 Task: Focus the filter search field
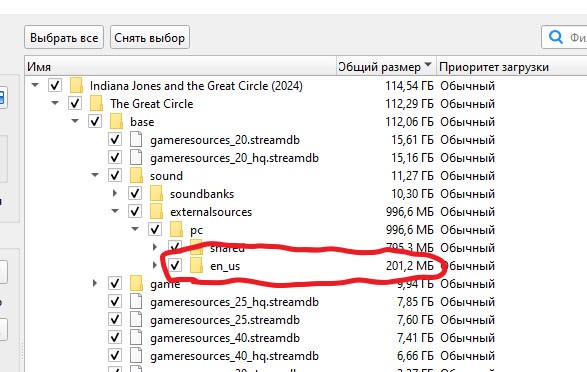(565, 37)
